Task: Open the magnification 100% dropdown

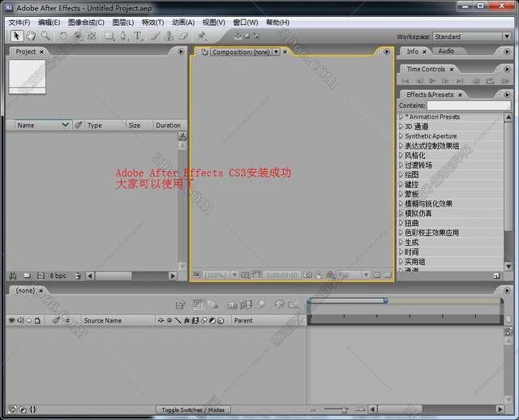Action: 234,275
